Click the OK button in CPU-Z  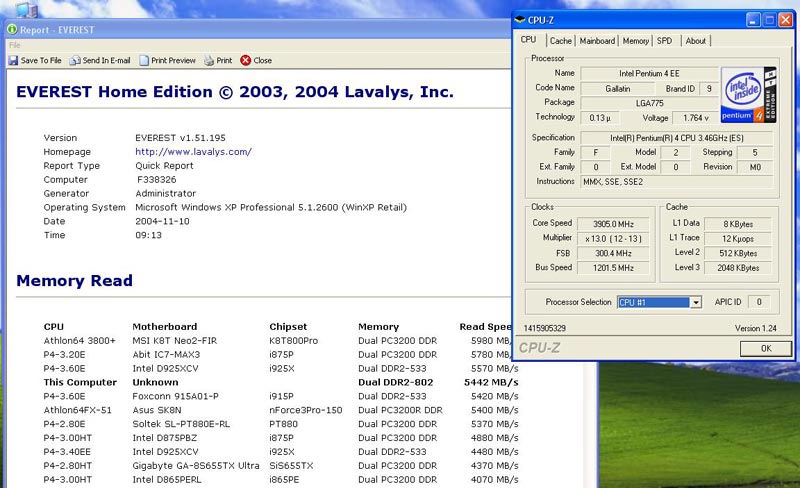(766, 348)
